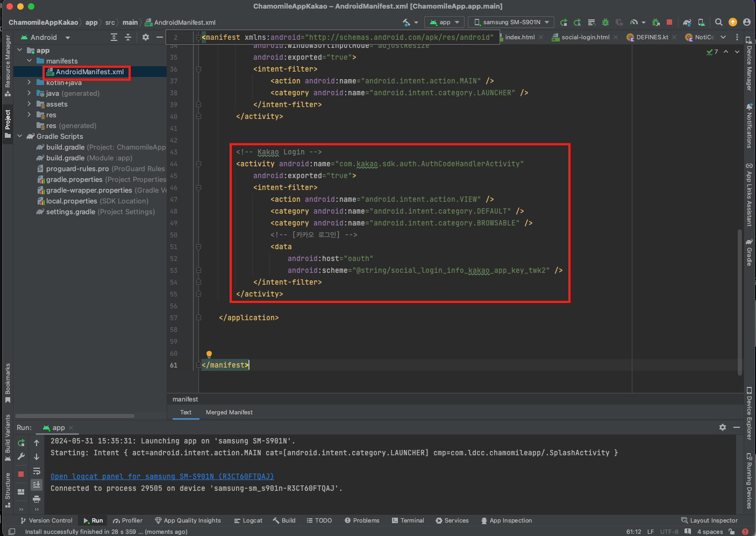
Task: Open Search Everywhere magnifier icon
Action: 718,22
